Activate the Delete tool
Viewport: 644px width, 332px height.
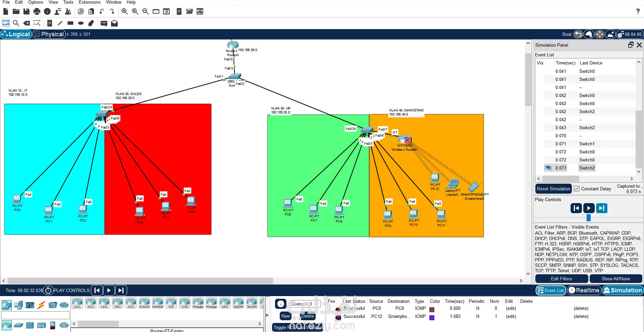tap(26, 23)
